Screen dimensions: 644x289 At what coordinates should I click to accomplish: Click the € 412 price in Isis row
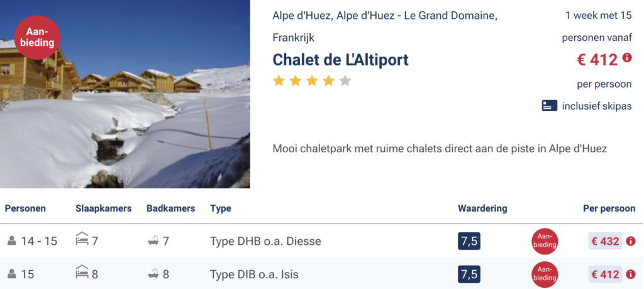click(x=605, y=275)
